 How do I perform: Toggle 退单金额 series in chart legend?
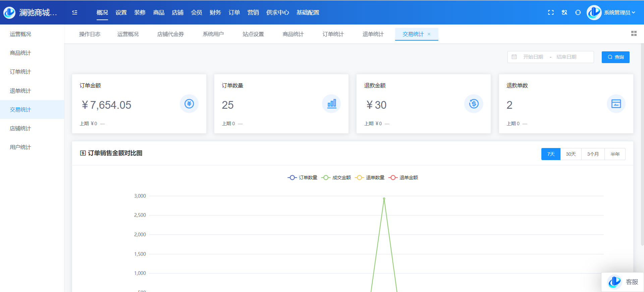pyautogui.click(x=404, y=178)
